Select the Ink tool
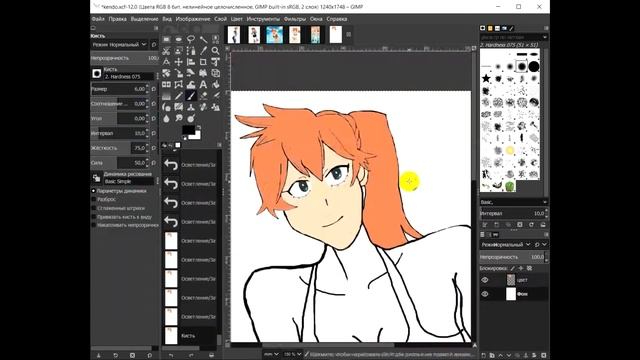The width and height of the screenshot is (640, 360). pyautogui.click(x=166, y=107)
